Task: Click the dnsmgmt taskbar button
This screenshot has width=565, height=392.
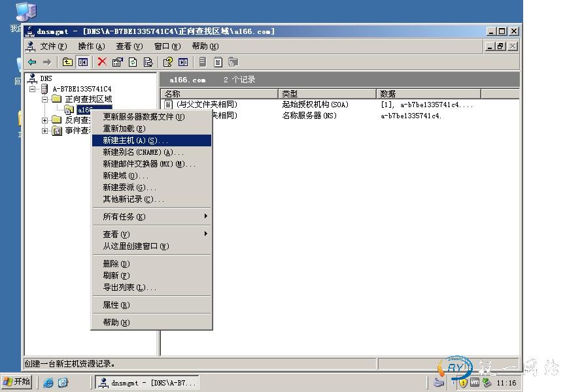Action: 147,382
